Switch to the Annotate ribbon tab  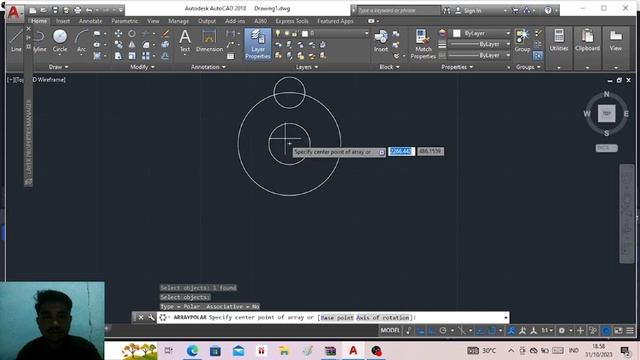91,21
